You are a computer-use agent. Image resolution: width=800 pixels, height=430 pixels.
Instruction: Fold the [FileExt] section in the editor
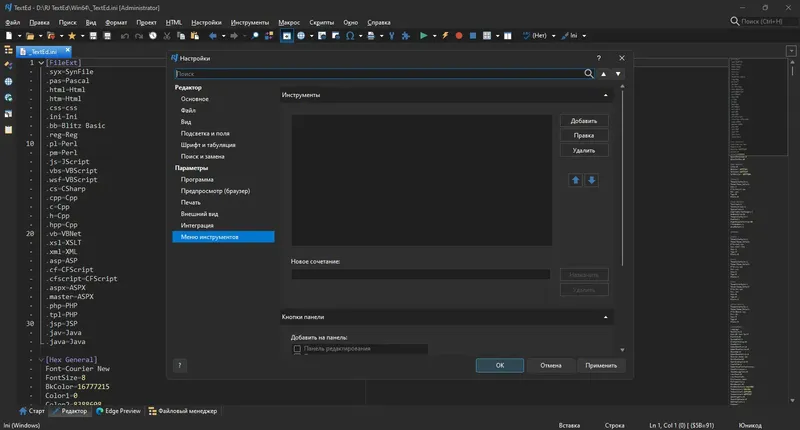[x=40, y=63]
